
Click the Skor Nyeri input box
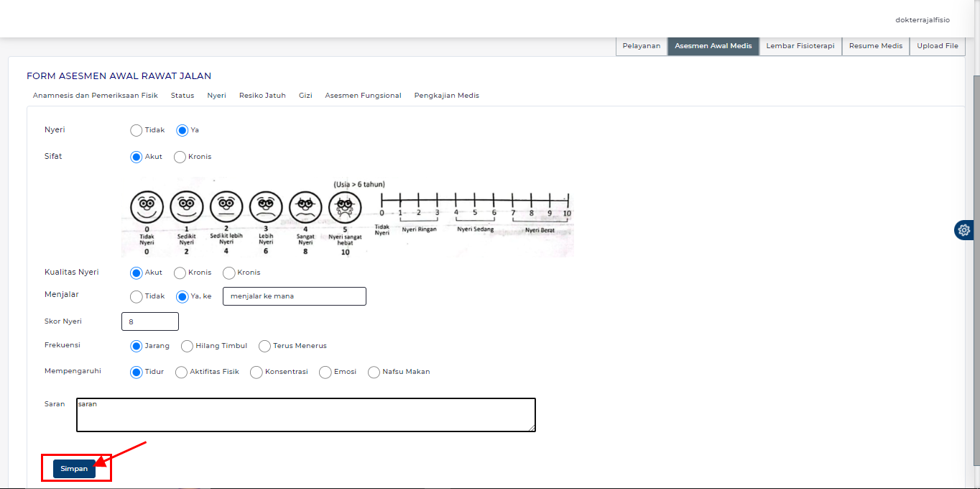coord(149,321)
